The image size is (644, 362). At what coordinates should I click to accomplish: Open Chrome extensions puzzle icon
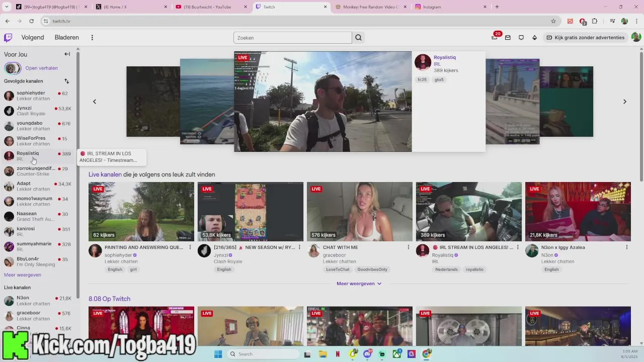coord(595,21)
